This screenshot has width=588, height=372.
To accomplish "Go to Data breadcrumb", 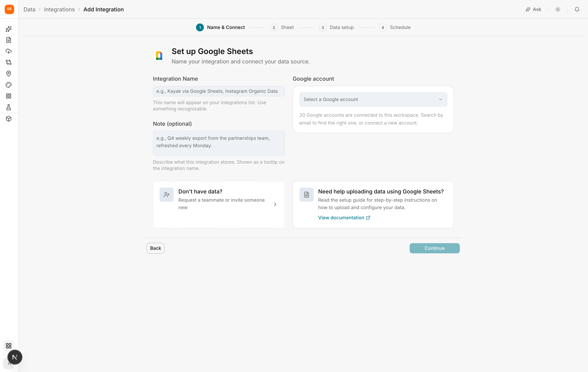I will (29, 9).
